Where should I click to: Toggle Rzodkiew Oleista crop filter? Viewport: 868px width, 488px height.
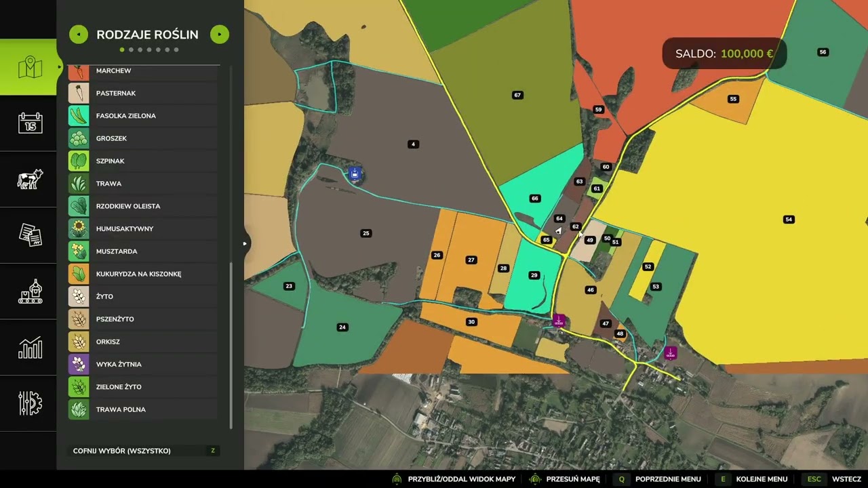143,206
